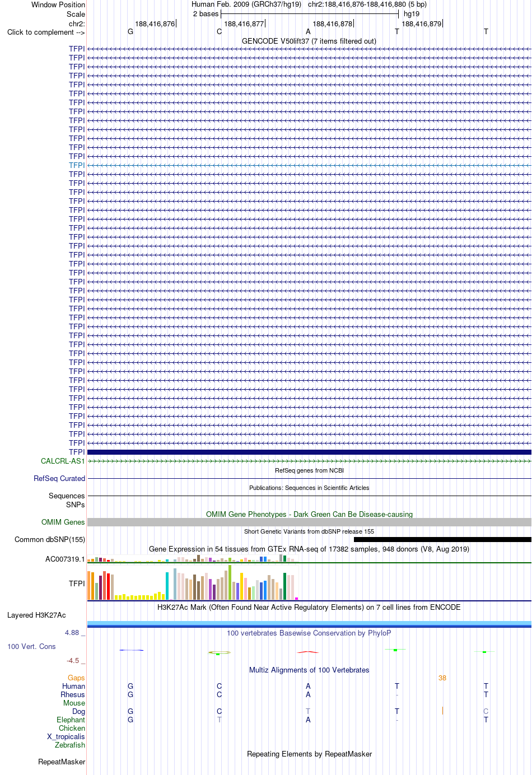Click the OMIM Genes track label

[x=63, y=522]
